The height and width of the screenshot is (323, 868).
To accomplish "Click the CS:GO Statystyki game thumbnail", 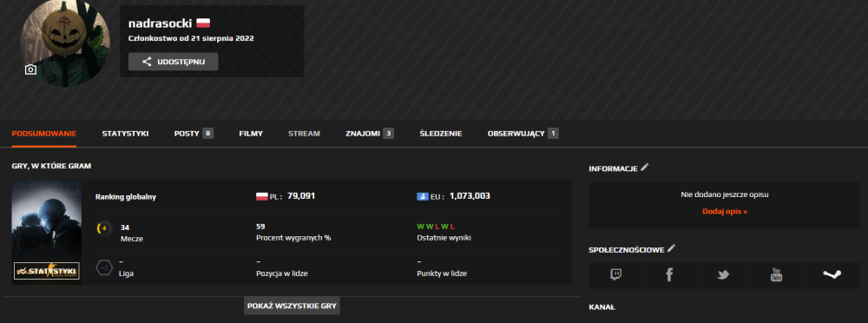I will [x=47, y=232].
